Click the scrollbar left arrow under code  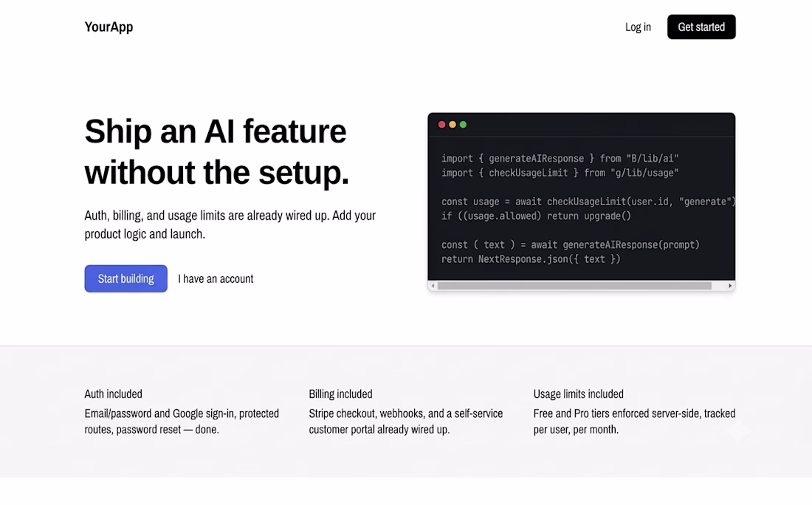433,286
